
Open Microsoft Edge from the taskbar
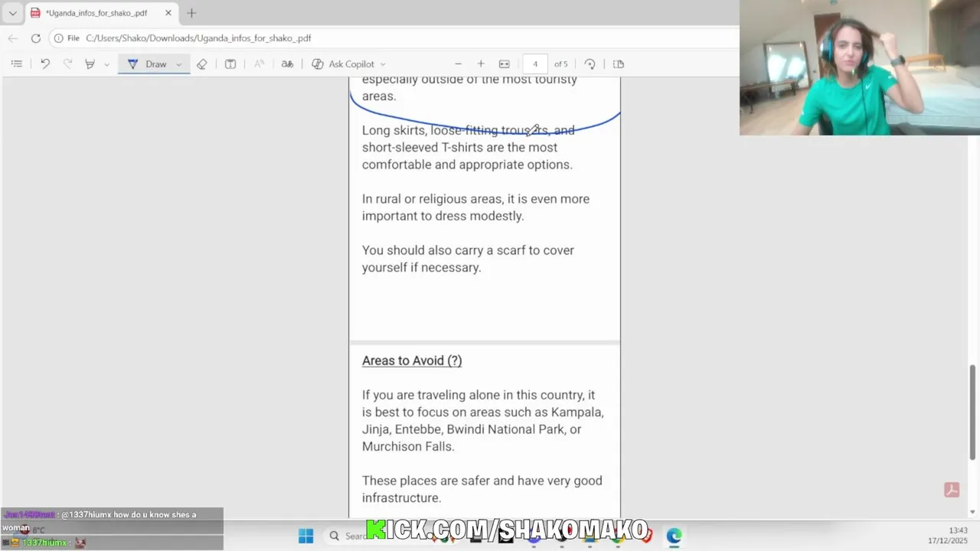pos(674,536)
